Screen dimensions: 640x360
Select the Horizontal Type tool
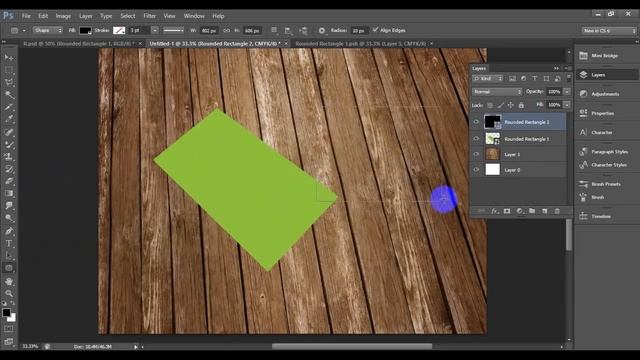coord(9,244)
